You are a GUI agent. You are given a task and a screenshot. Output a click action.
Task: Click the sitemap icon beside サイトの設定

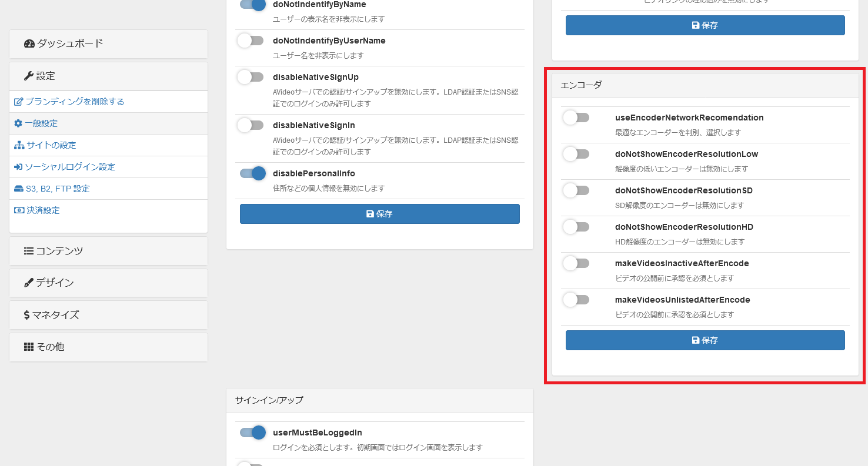pos(19,145)
